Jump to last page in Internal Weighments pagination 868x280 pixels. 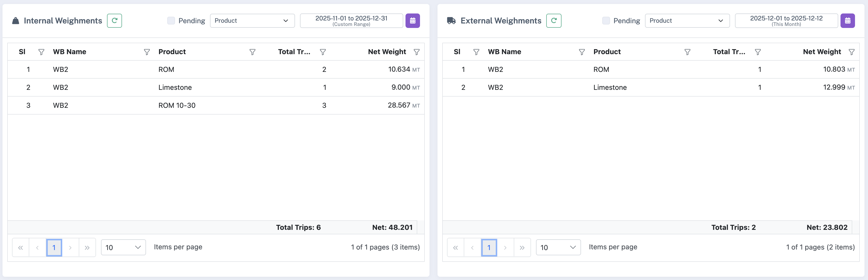(87, 247)
